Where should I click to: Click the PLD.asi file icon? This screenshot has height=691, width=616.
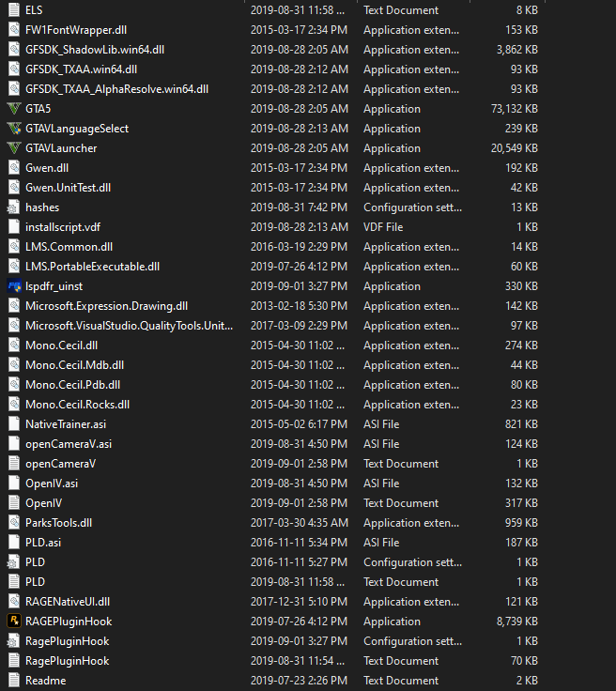(14, 542)
